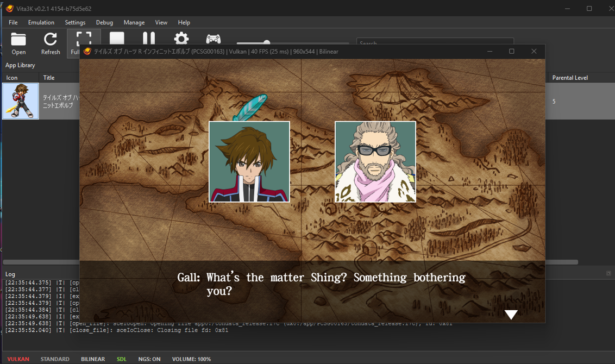Click the STANDARD status bar entry
Image resolution: width=615 pixels, height=364 pixels.
click(55, 359)
